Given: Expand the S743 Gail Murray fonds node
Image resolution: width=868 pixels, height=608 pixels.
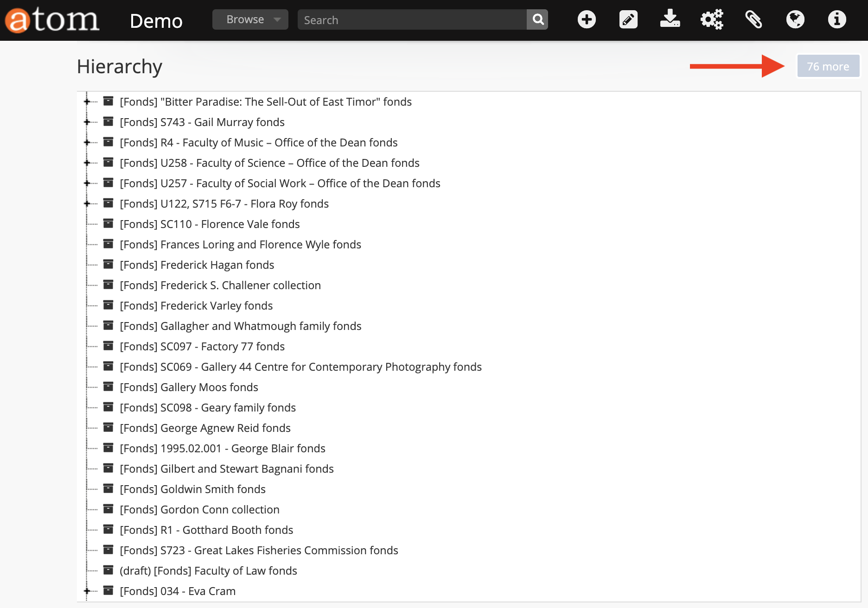Looking at the screenshot, I should click(87, 122).
